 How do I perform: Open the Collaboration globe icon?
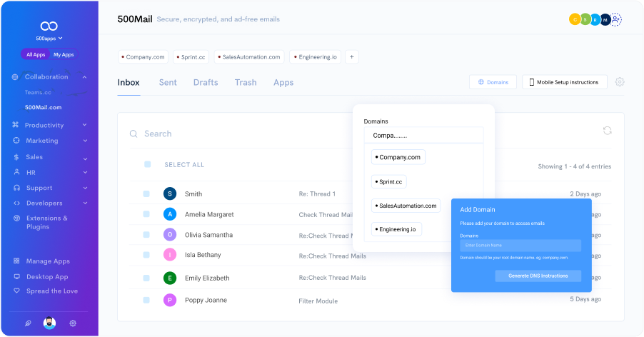pos(15,77)
